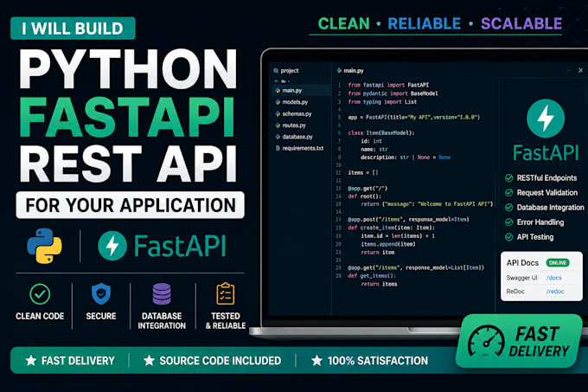Viewport: 588px width, 392px height.
Task: Click the 100% SATISFACTION text
Action: (378, 361)
